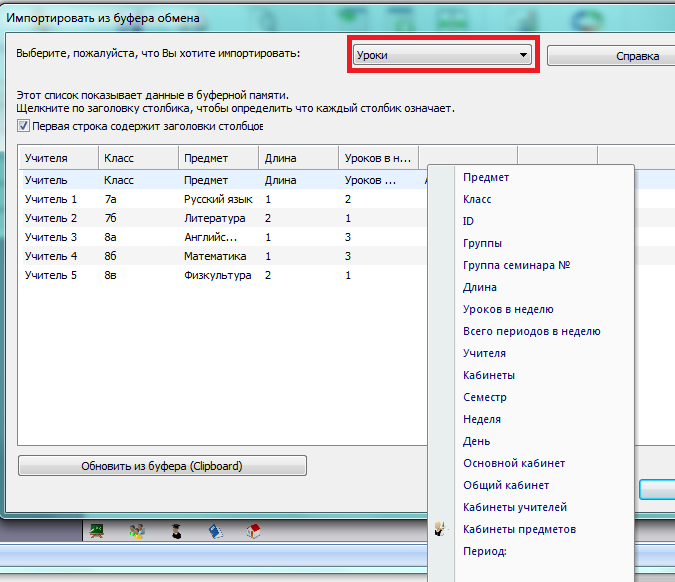Click the 'Длина' column header
The image size is (675, 582).
point(297,158)
